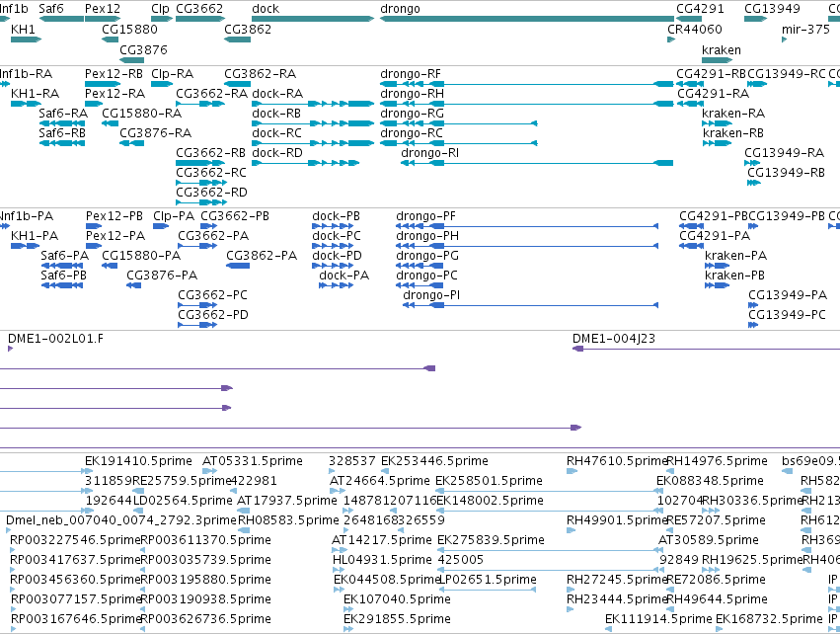Select the drongo gene feature label
This screenshot has width=840, height=634.
tap(400, 9)
